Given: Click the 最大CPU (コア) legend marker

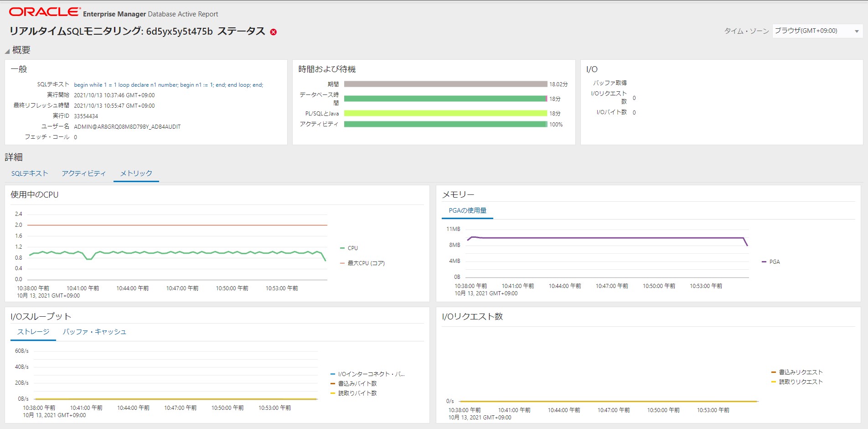Looking at the screenshot, I should click(341, 263).
